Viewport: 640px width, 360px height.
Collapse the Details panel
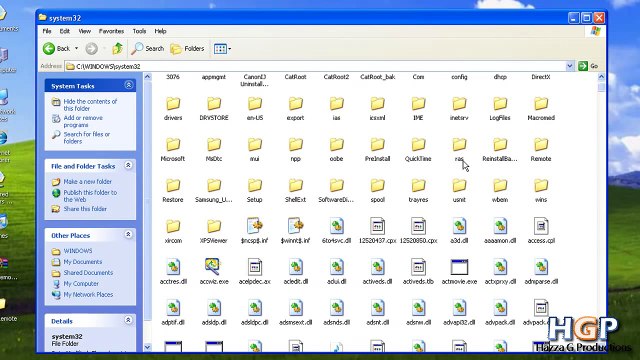128,320
